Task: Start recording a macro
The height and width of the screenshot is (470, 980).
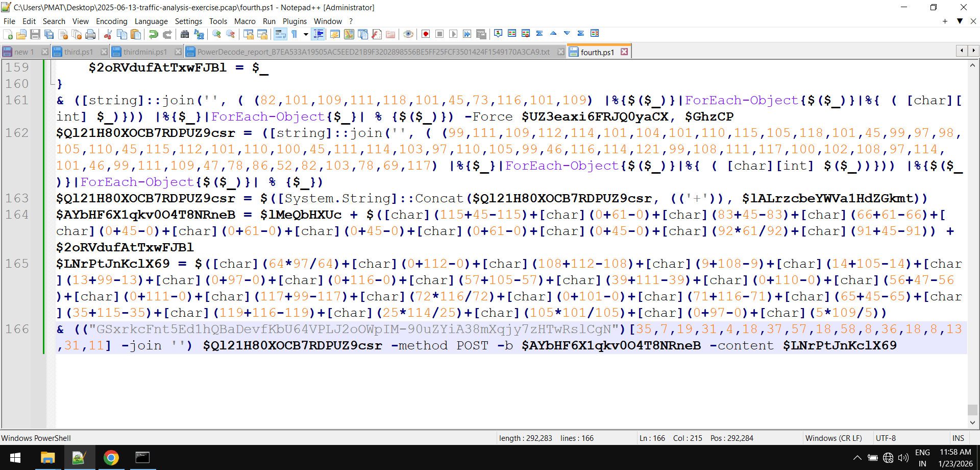Action: point(425,34)
